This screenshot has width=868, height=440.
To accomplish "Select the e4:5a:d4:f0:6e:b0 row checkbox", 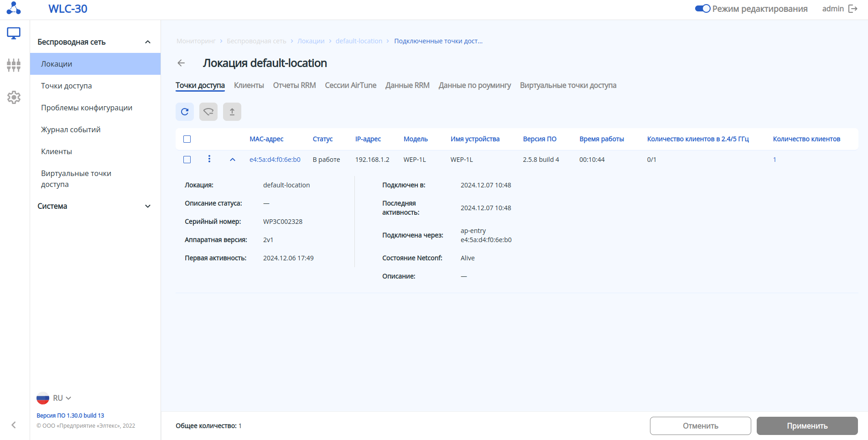I will coord(187,160).
